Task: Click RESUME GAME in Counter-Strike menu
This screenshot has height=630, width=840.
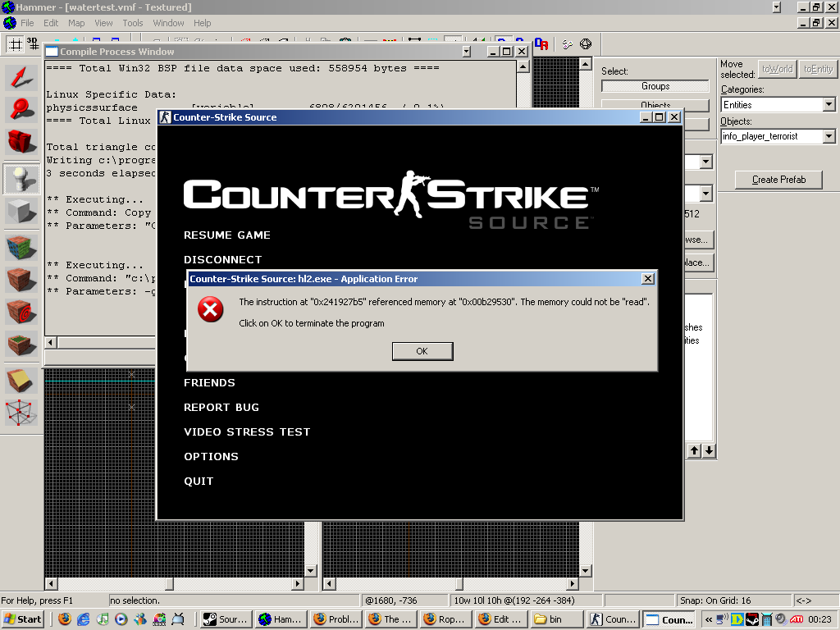Action: (x=227, y=235)
